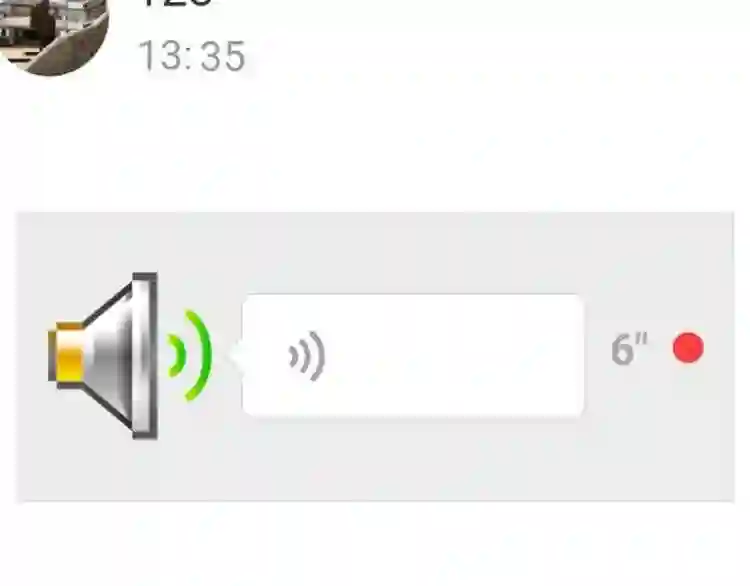Click blank white area below message panel
The width and height of the screenshot is (750, 586).
coord(375,544)
